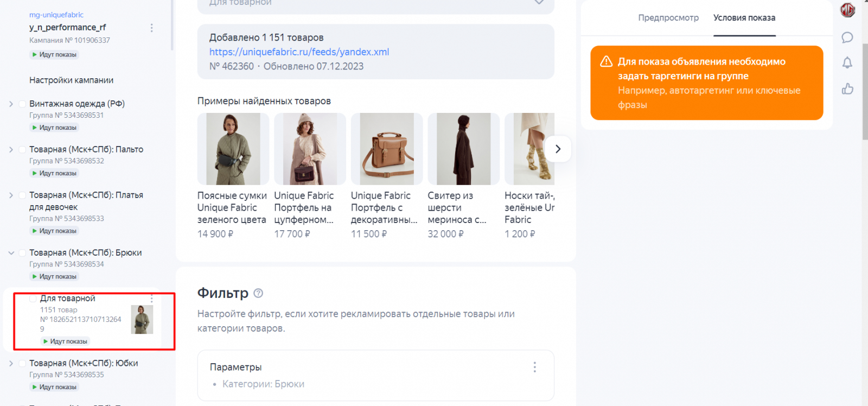The image size is (868, 406).
Task: Tick the checkbox for Товарная (Мск+СПб): Пальто
Action: coord(22,149)
